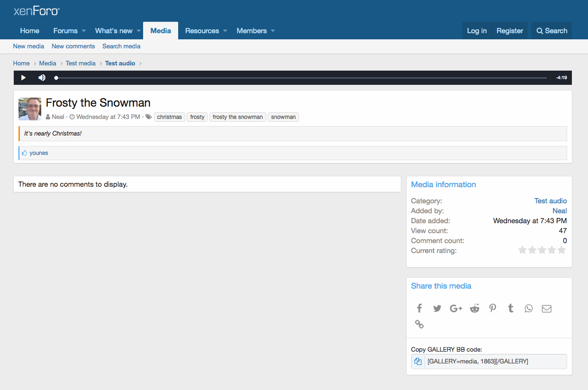Pin this media on Pinterest
This screenshot has height=390, width=588.
coord(493,308)
